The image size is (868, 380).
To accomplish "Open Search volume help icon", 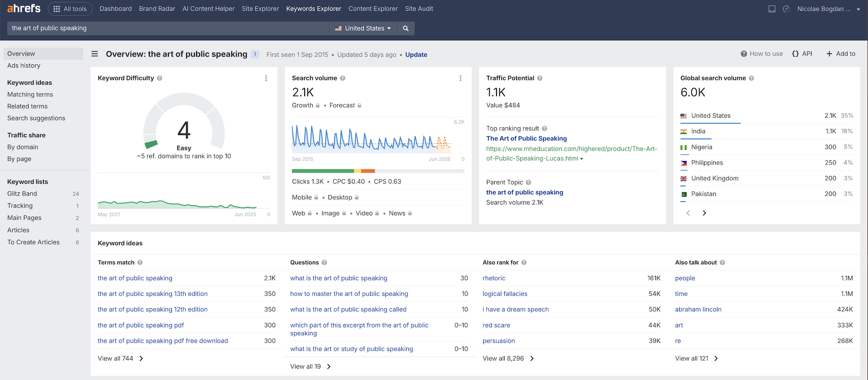I will click(x=343, y=78).
